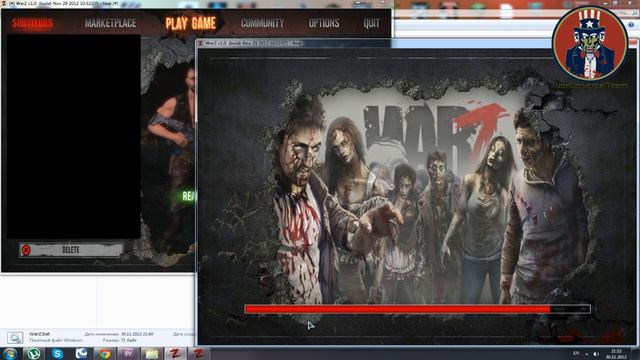Show hidden system tray icons
This screenshot has width=640, height=360.
pyautogui.click(x=587, y=354)
